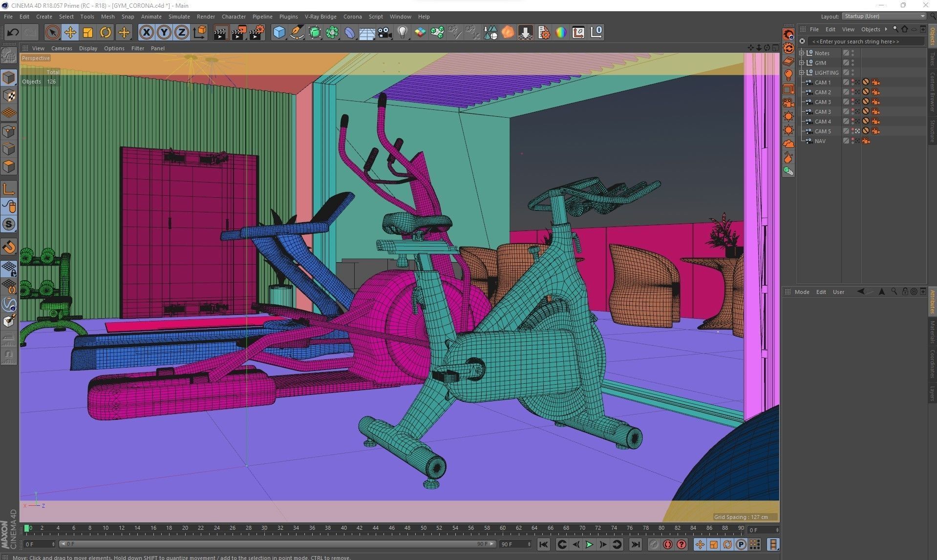Select the spline Pen tool
The height and width of the screenshot is (560, 937).
[x=297, y=33]
